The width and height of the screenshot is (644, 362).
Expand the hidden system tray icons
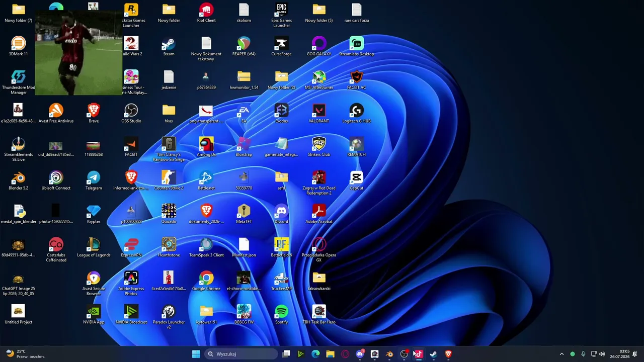(561, 354)
